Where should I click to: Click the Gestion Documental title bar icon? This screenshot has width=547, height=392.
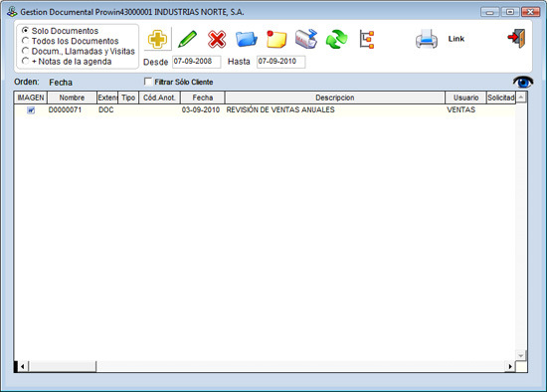12,12
